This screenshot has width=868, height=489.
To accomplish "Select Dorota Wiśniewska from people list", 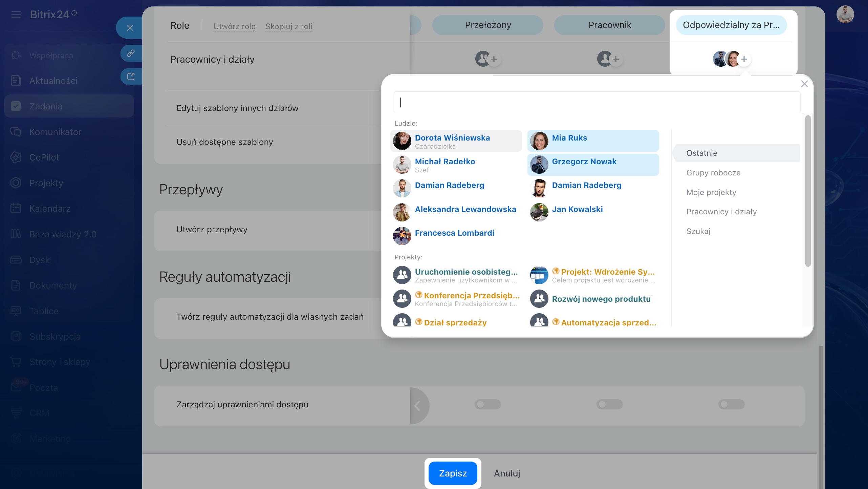I will tap(456, 141).
